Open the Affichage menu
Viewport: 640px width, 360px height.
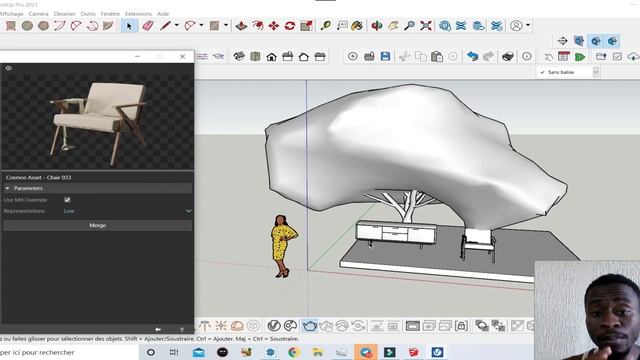[11, 14]
